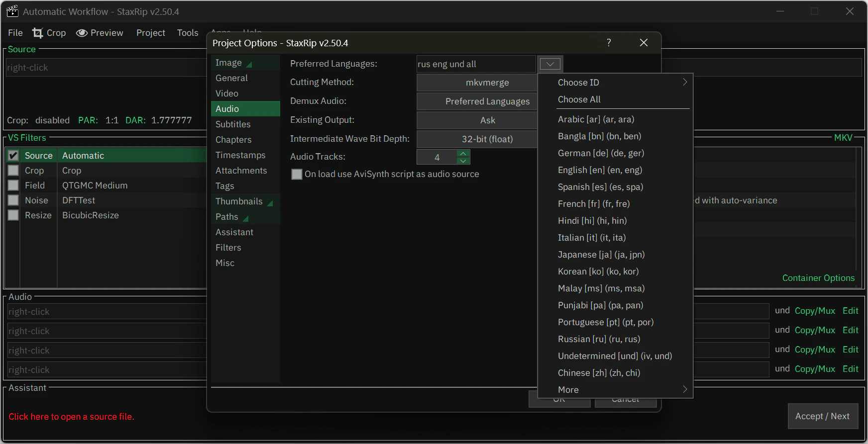Toggle the Preferred Languages dropdown arrow
This screenshot has width=868, height=444.
[550, 64]
